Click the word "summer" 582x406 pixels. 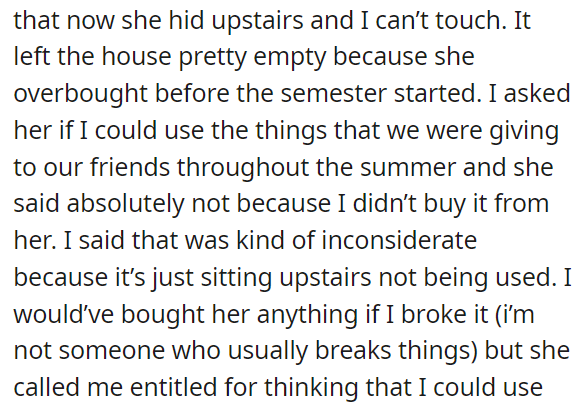(408, 167)
